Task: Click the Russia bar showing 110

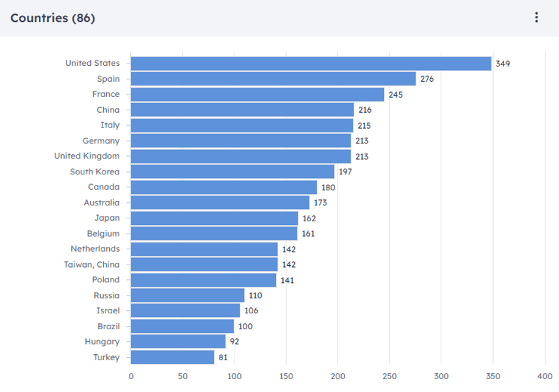Action: (x=187, y=295)
